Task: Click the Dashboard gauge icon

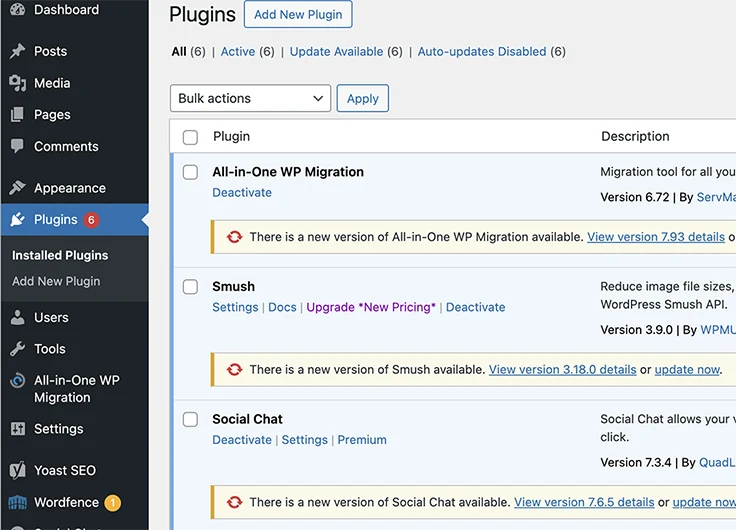Action: coord(18,9)
